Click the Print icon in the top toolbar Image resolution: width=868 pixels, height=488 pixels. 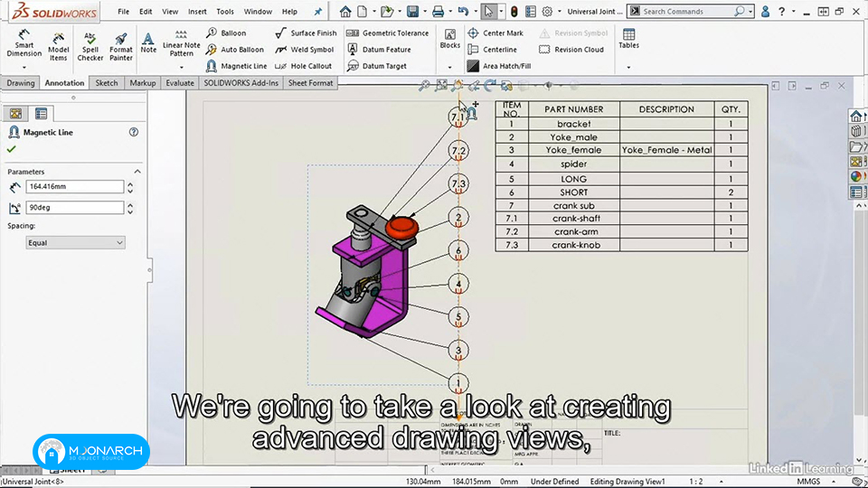click(x=438, y=11)
